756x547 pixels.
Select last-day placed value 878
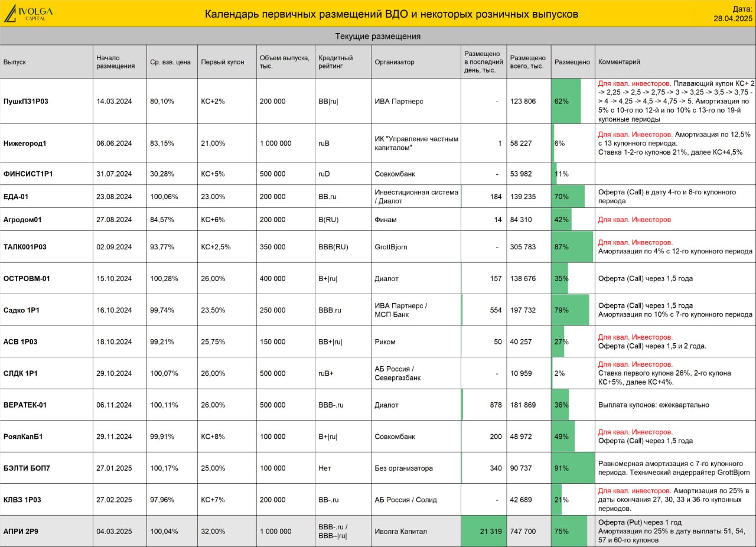(x=496, y=405)
